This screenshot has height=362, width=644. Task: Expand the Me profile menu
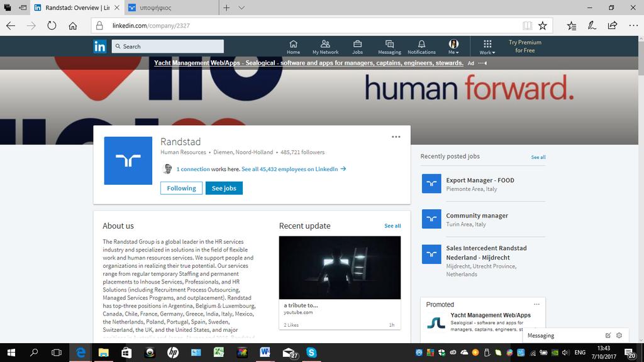(453, 47)
